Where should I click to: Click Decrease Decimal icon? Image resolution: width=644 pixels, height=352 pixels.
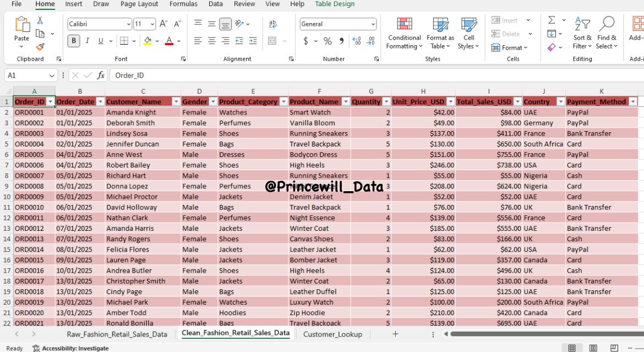(x=370, y=41)
